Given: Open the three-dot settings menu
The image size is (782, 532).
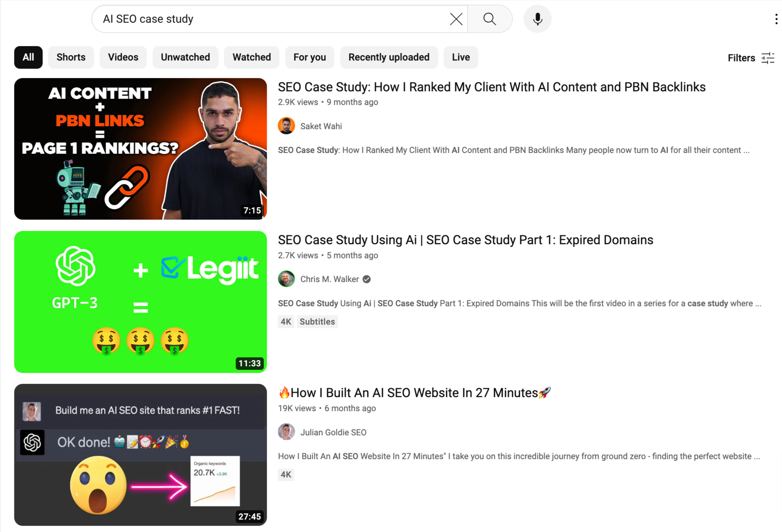Looking at the screenshot, I should tap(776, 19).
